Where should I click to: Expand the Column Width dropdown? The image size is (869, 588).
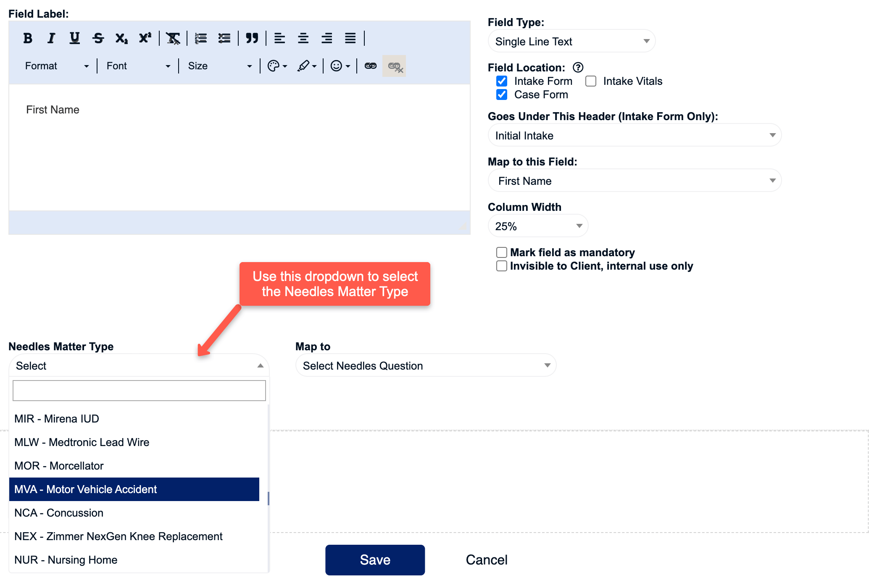pos(538,226)
